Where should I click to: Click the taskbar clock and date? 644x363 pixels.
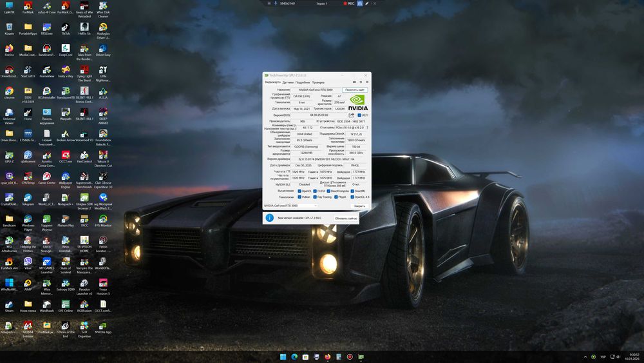click(x=634, y=357)
